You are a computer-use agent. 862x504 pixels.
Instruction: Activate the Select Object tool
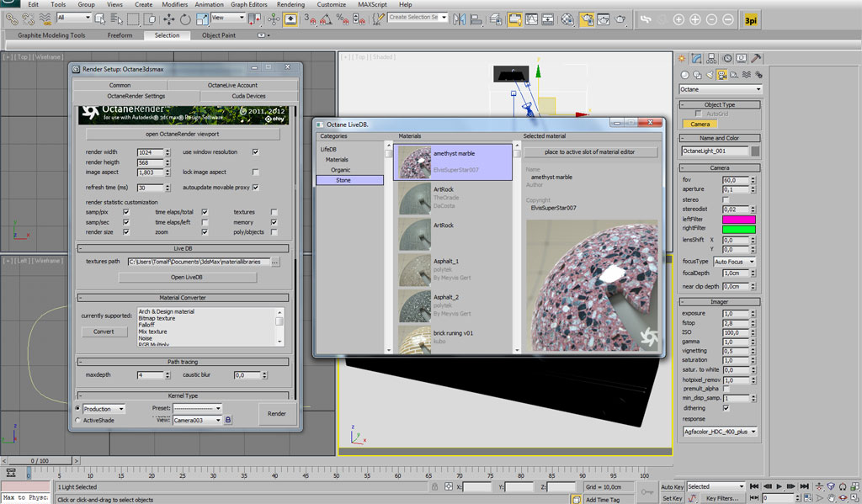click(x=100, y=19)
